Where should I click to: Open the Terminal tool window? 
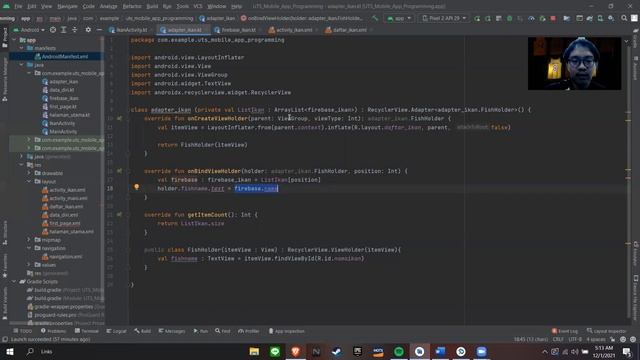pos(87,331)
